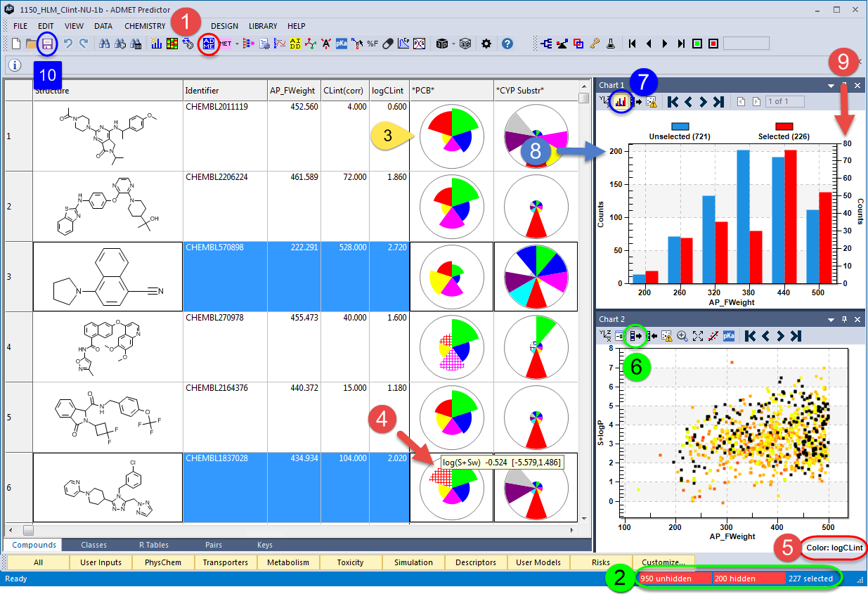Open the DATA menu
Image resolution: width=868 pixels, height=594 pixels.
pos(103,26)
